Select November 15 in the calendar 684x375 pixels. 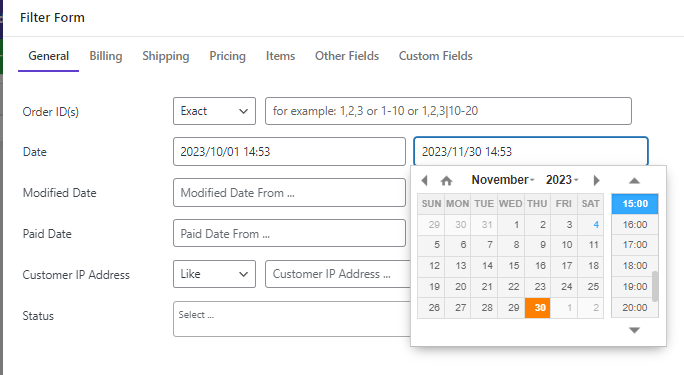(x=511, y=266)
